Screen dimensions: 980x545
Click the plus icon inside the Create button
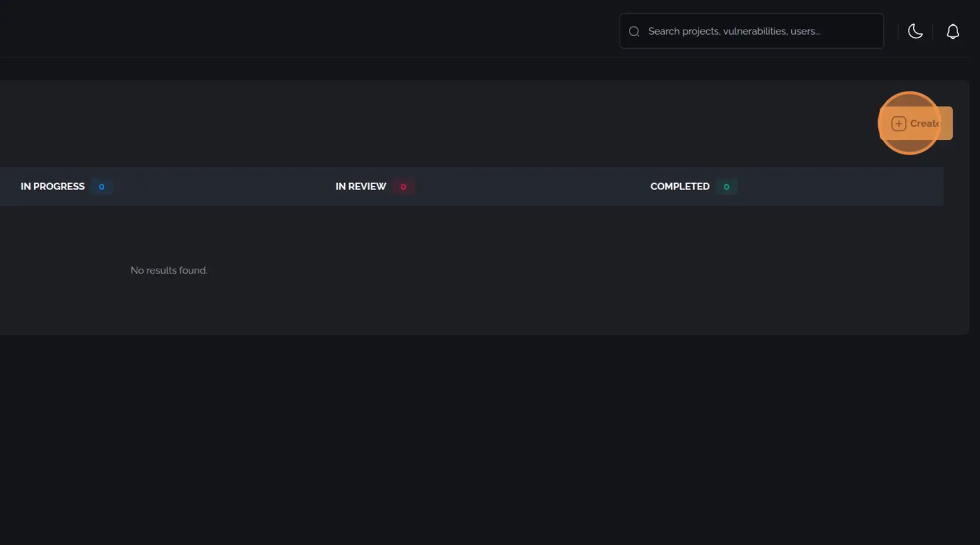point(899,123)
